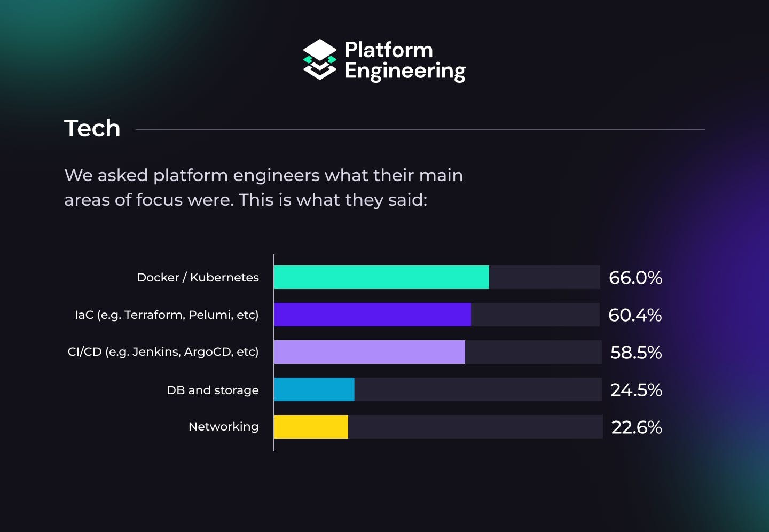Click the dark purple IaC bar
The width and height of the screenshot is (769, 532).
point(372,315)
